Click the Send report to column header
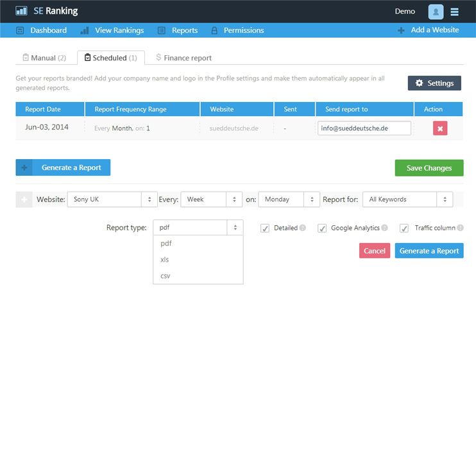476x458 pixels. 364,109
